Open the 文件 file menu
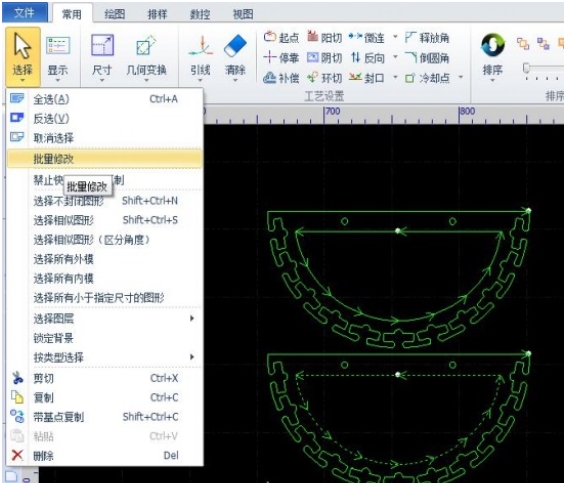 tap(25, 13)
